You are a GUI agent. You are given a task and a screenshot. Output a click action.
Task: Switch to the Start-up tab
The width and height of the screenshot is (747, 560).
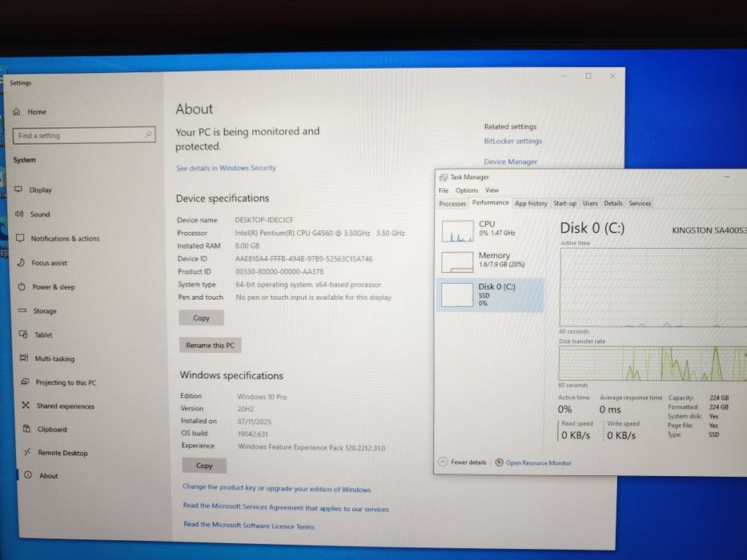(564, 203)
